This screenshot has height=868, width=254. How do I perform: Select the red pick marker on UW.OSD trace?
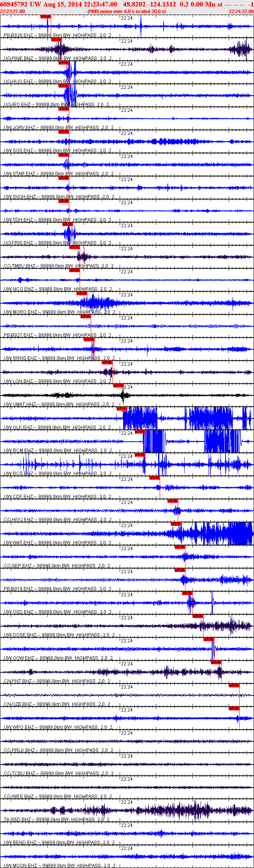click(187, 593)
